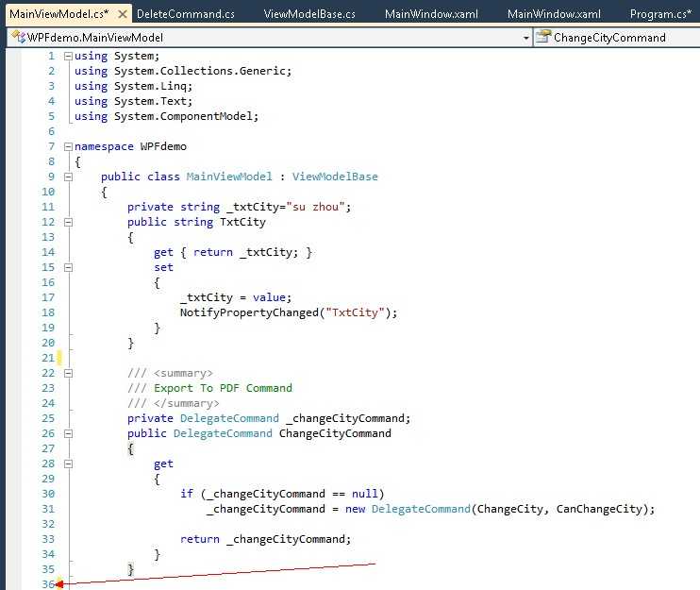The width and height of the screenshot is (700, 590).
Task: Click the null keyword on line 30
Action: tap(364, 494)
